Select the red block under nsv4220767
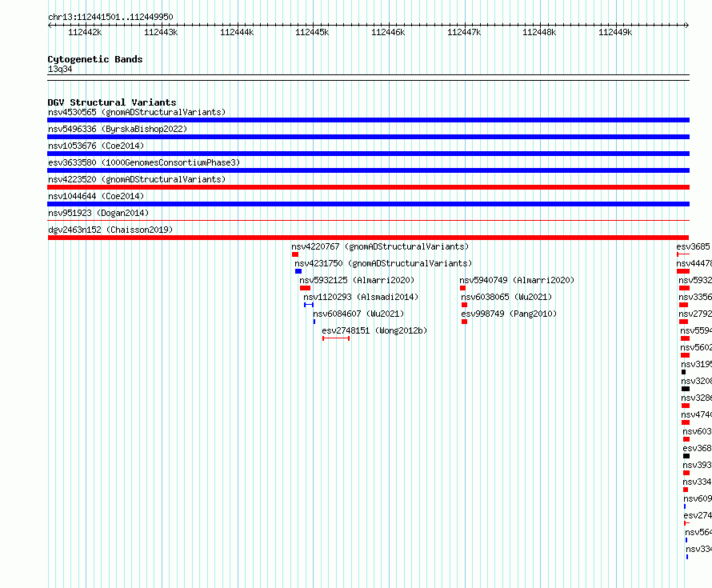 coord(295,254)
